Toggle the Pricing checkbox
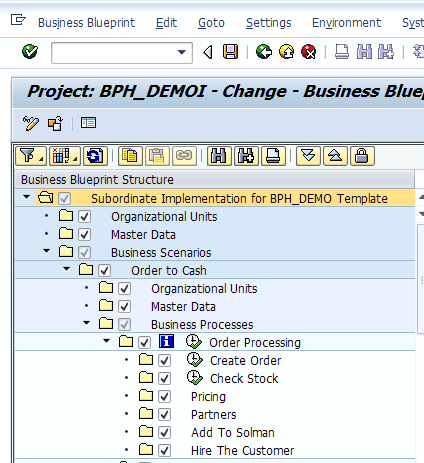Image resolution: width=424 pixels, height=463 pixels. click(x=164, y=397)
